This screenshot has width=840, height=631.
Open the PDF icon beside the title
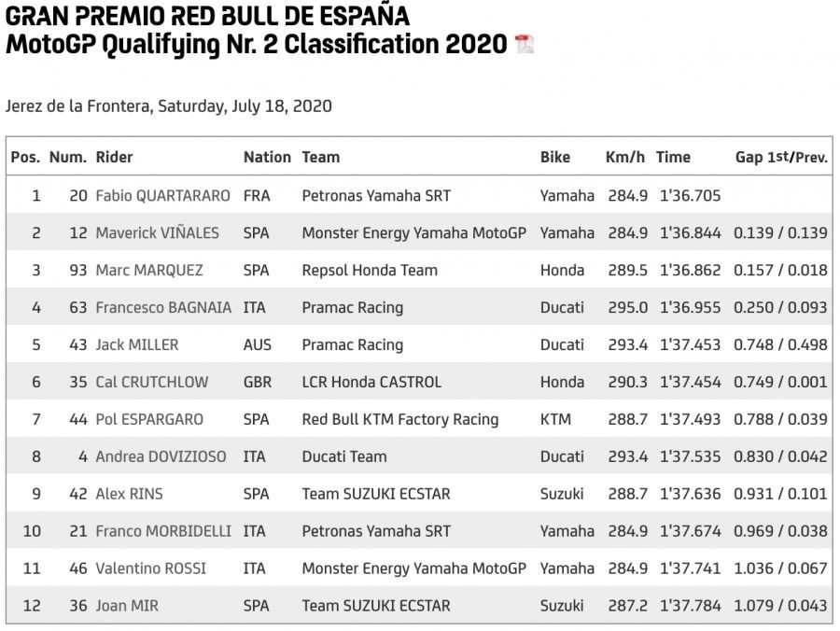(525, 44)
